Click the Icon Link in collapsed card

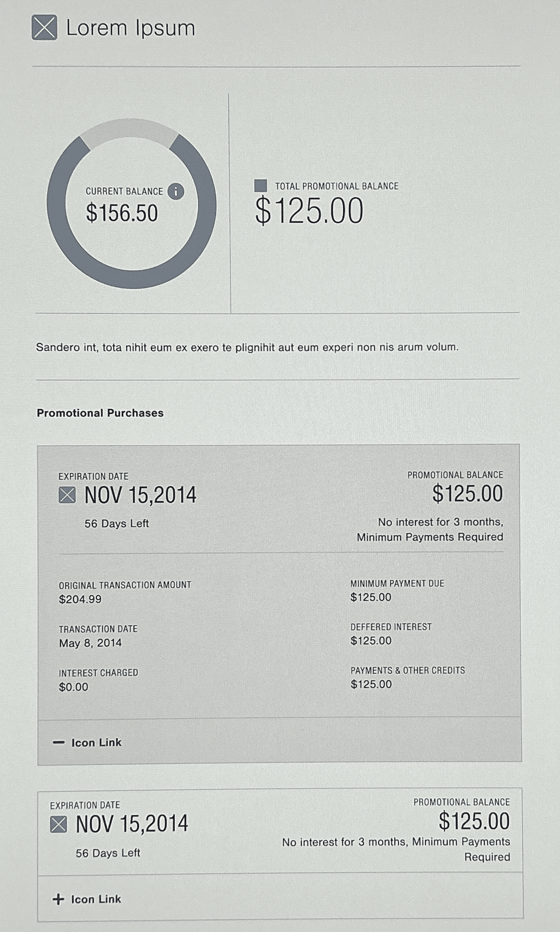coord(96,899)
